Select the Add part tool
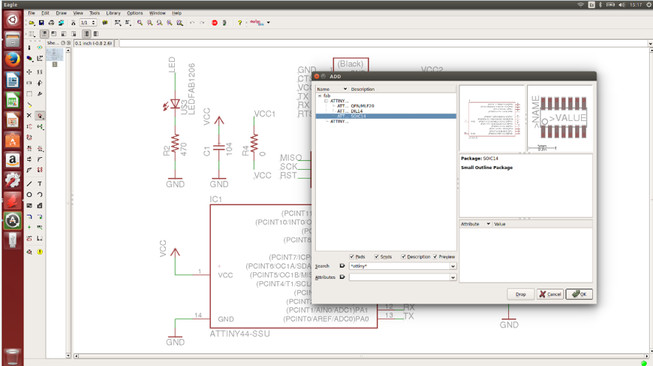653x366 pixels. [40, 115]
